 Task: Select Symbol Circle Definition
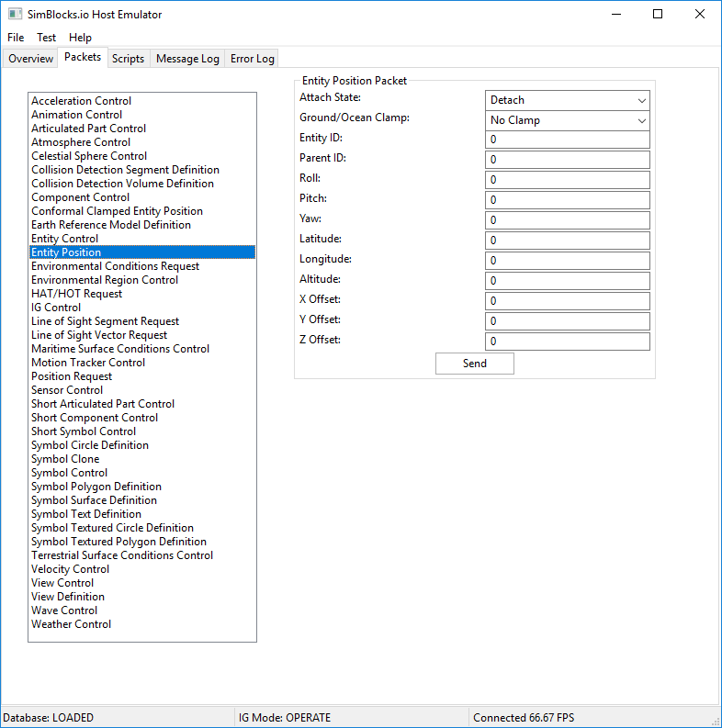142,445
